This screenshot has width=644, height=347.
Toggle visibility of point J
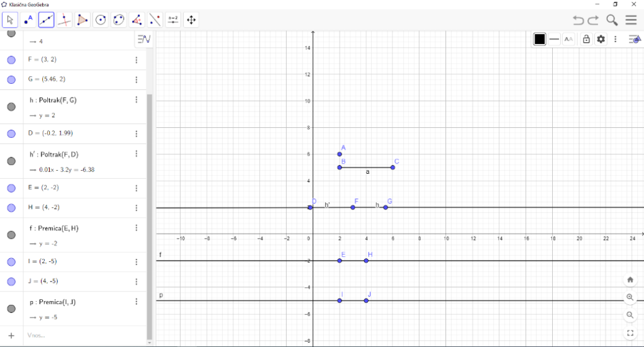(x=11, y=282)
